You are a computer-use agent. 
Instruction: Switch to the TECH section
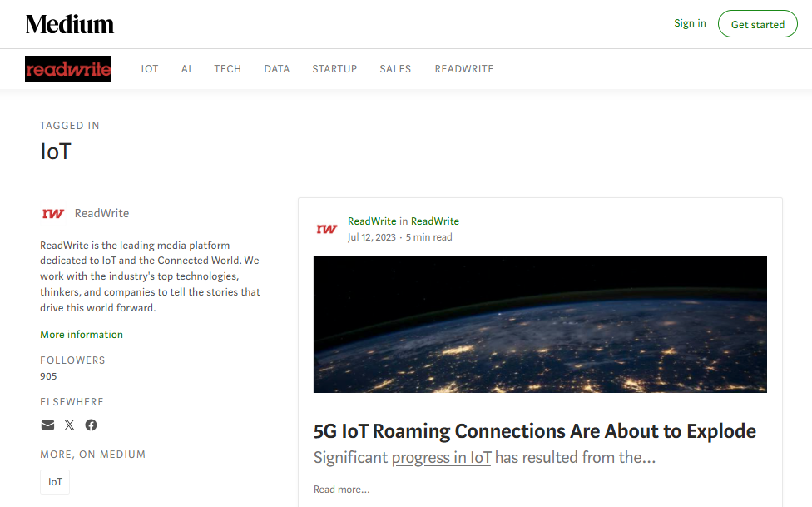228,69
